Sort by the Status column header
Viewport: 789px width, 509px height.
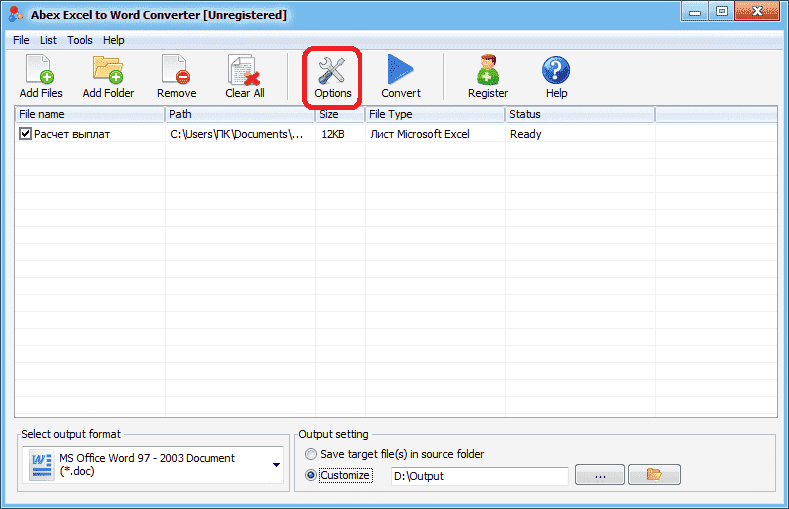click(580, 114)
